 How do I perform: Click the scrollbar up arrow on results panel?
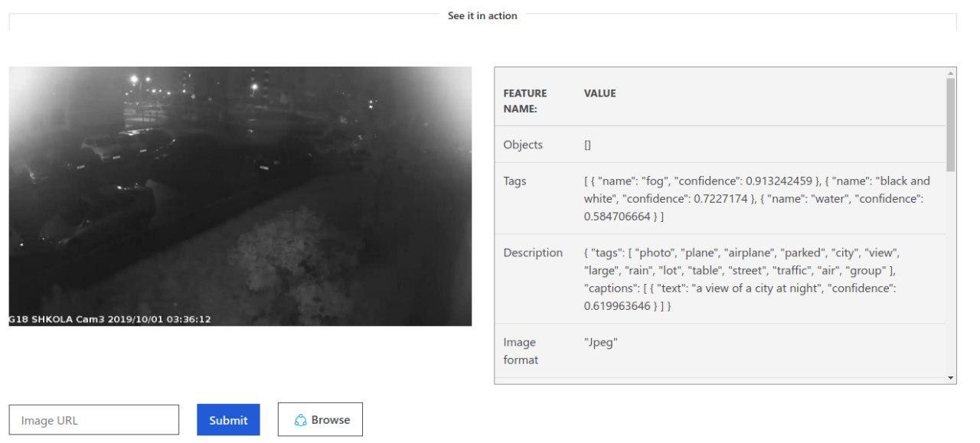pos(950,73)
